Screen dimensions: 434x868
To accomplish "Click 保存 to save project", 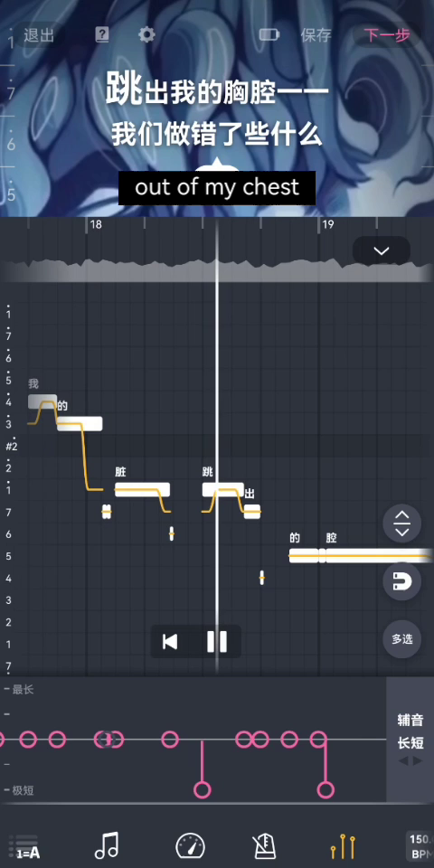I will 316,35.
